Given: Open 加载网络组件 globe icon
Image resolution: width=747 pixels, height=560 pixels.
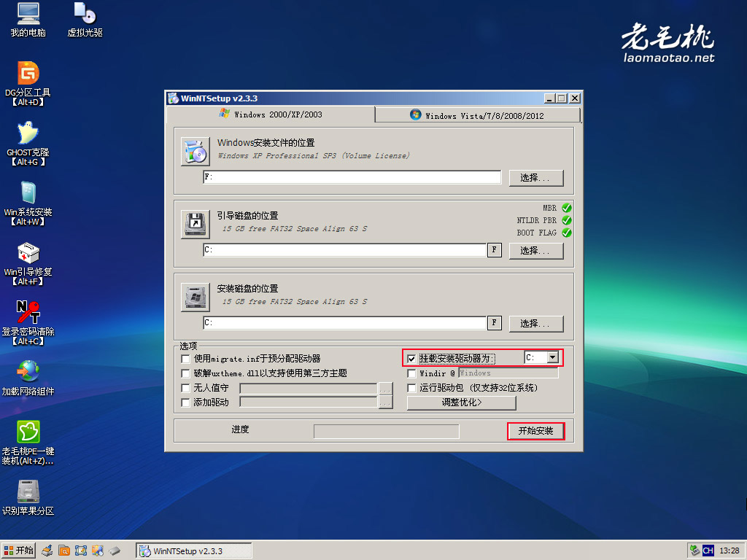Looking at the screenshot, I should [28, 378].
